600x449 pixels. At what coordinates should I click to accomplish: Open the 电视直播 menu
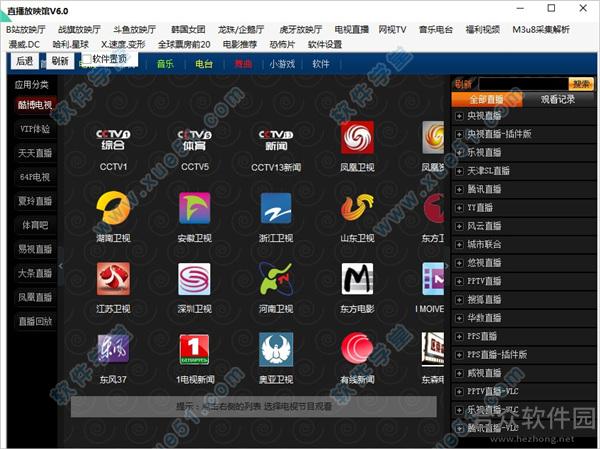352,29
